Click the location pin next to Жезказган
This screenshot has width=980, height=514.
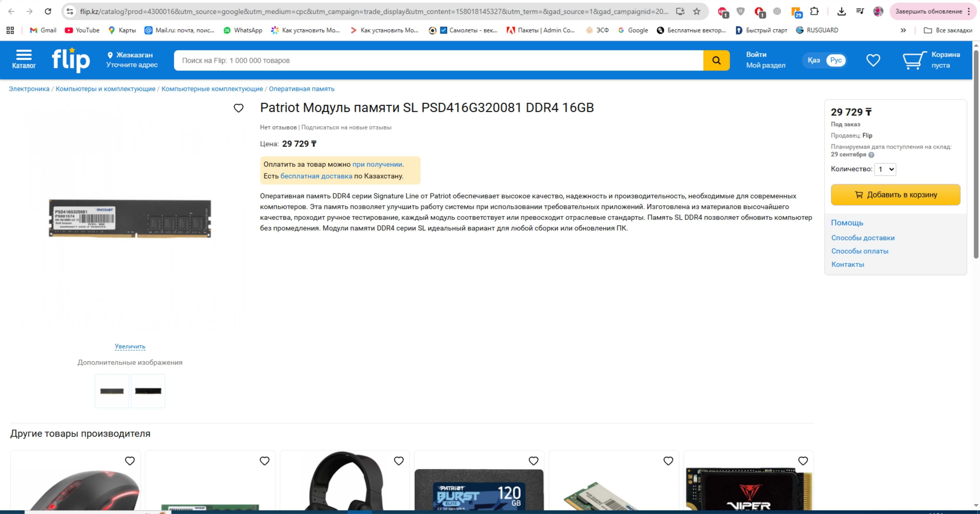110,55
